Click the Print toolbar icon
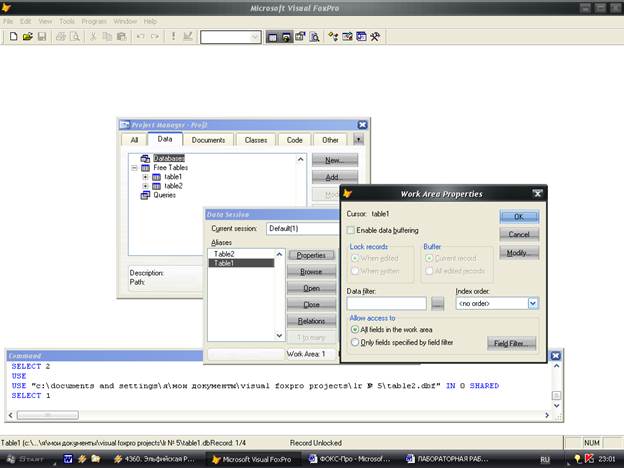Image resolution: width=624 pixels, height=468 pixels. click(60, 37)
